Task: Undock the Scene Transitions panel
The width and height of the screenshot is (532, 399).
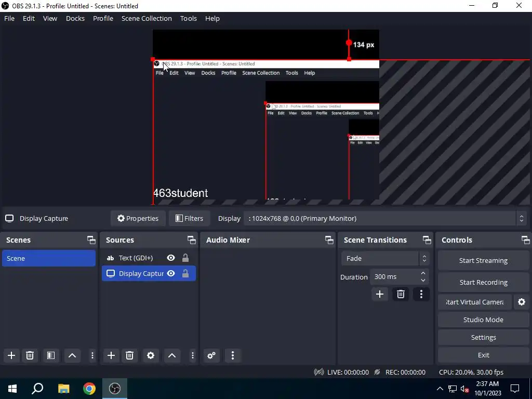Action: [x=427, y=240]
